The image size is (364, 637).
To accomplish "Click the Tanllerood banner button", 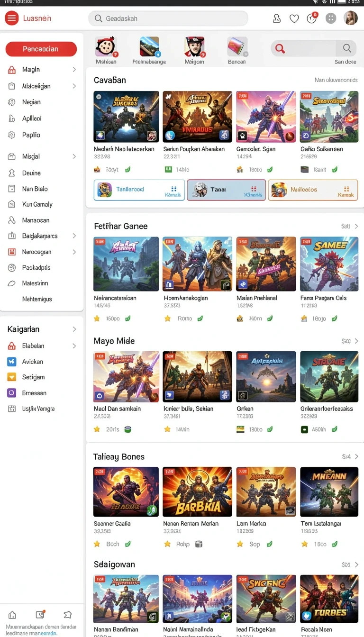I will pos(139,190).
